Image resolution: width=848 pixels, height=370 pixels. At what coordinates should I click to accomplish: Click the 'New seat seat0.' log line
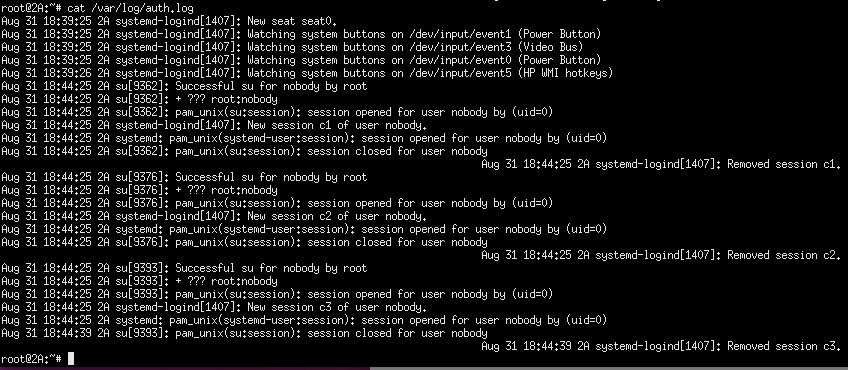[169, 21]
